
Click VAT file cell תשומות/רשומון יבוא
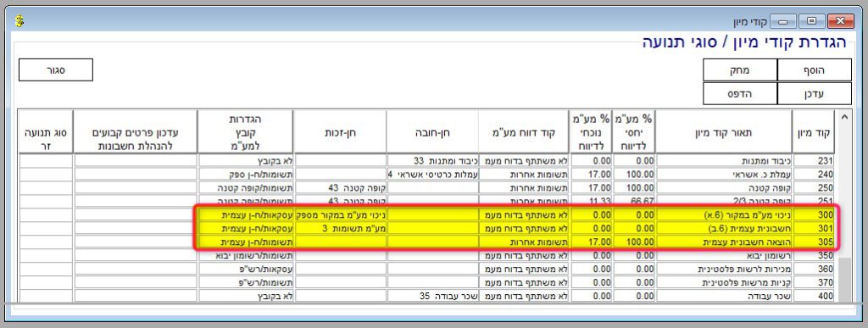coord(245,255)
